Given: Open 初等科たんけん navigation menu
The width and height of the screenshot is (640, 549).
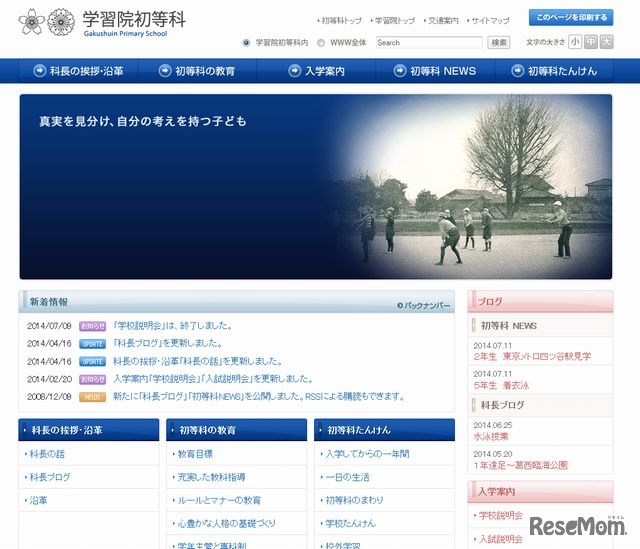Looking at the screenshot, I should click(553, 71).
